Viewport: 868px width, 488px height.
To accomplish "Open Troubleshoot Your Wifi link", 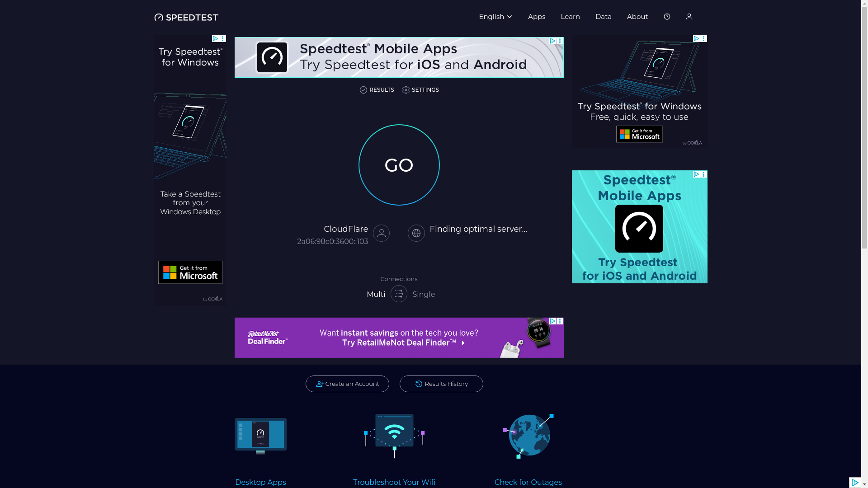I will pyautogui.click(x=394, y=483).
